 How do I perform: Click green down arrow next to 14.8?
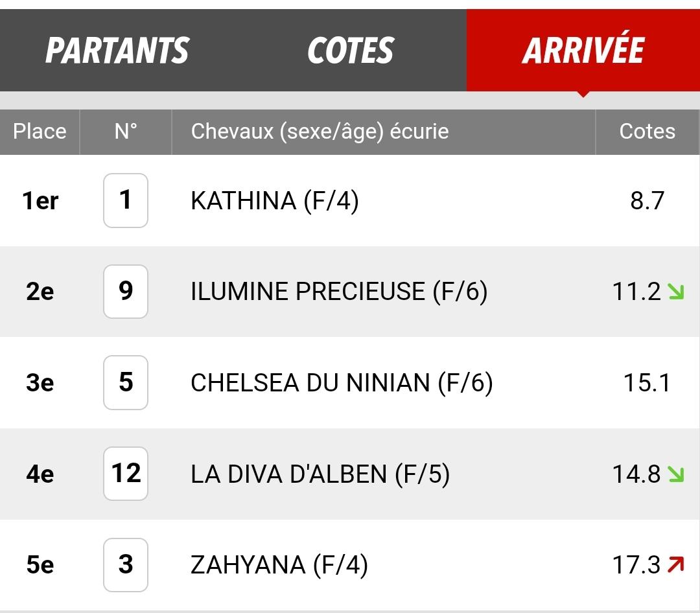click(676, 474)
